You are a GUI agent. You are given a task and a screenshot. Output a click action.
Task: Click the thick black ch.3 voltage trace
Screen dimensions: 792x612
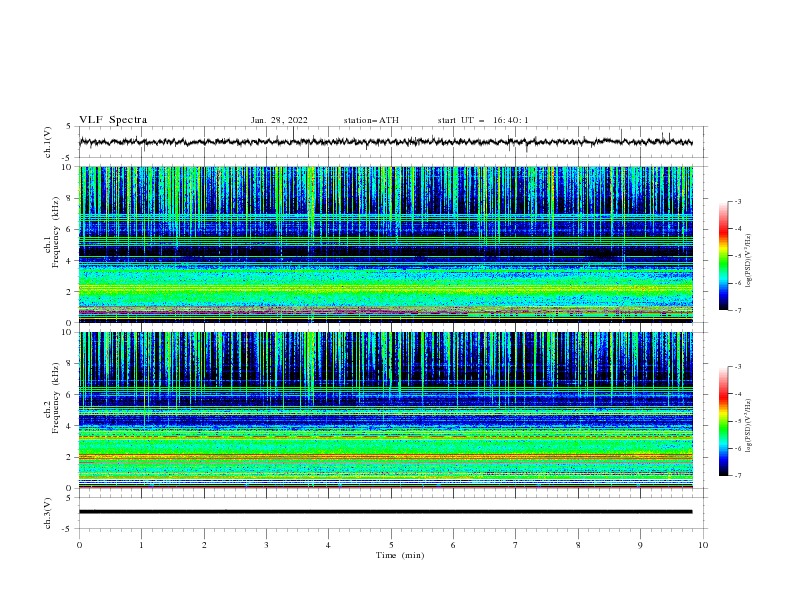pyautogui.click(x=385, y=512)
